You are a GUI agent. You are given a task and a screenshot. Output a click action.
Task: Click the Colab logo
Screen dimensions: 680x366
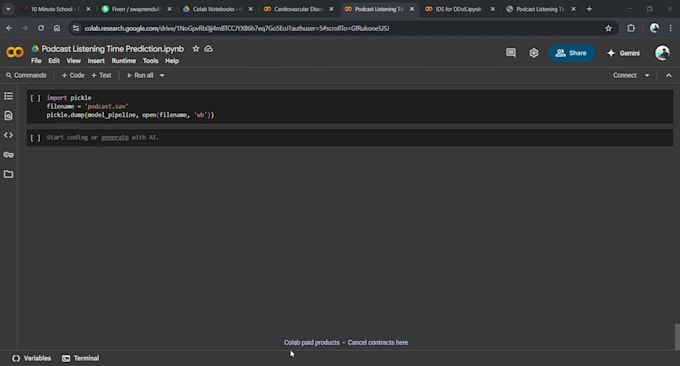15,52
